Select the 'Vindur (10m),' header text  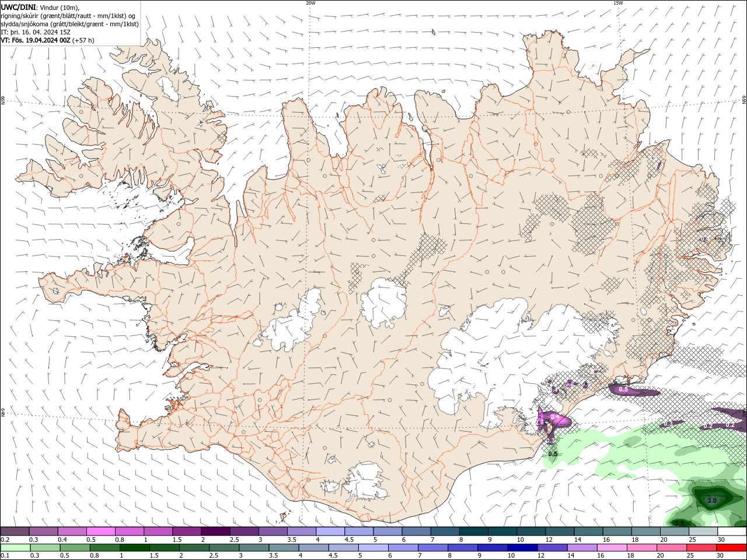coord(58,7)
